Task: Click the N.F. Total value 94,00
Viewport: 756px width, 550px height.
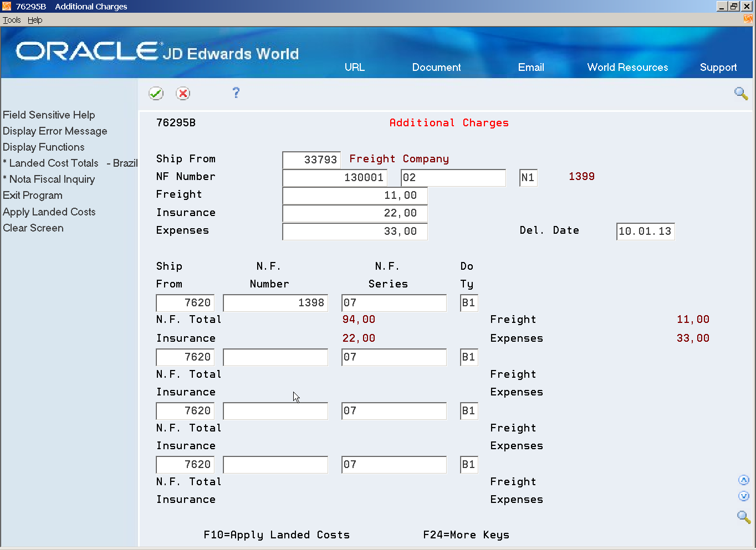Action: (359, 319)
